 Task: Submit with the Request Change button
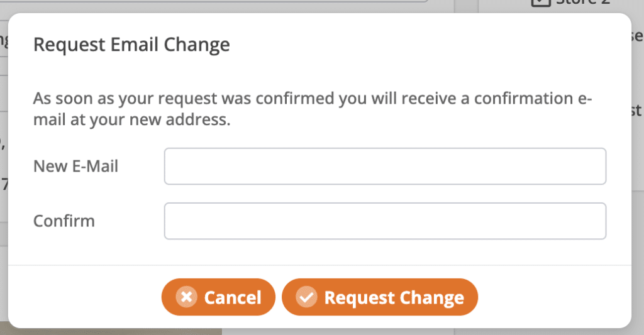pyautogui.click(x=379, y=297)
